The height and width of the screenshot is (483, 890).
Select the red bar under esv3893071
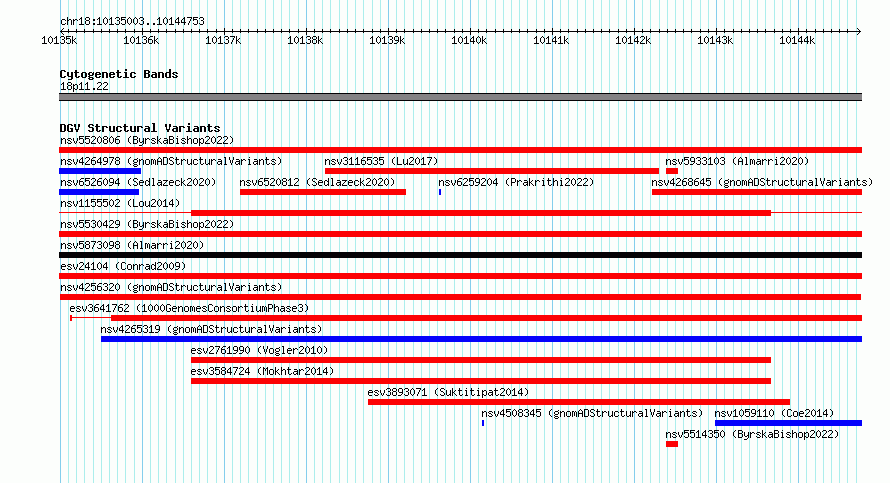[x=579, y=402]
